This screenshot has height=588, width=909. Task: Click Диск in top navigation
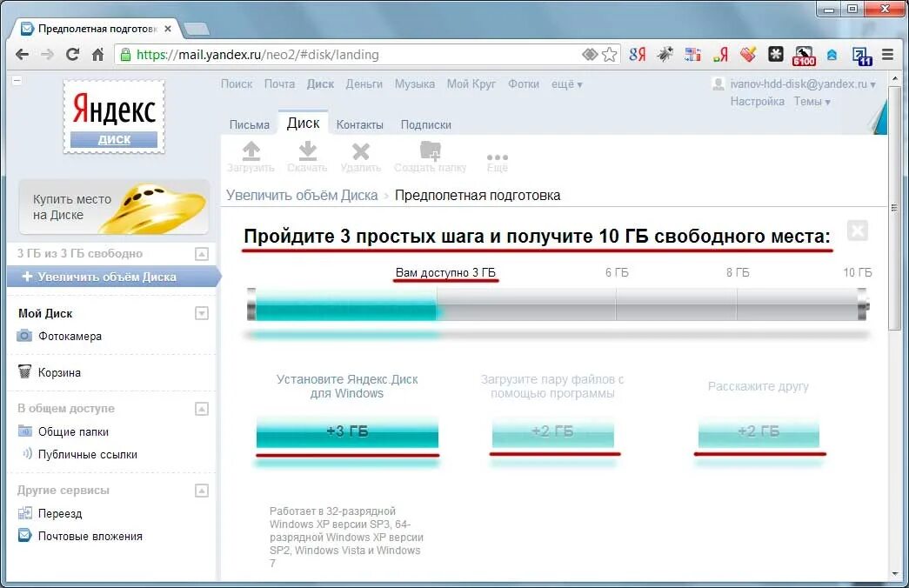(x=320, y=84)
